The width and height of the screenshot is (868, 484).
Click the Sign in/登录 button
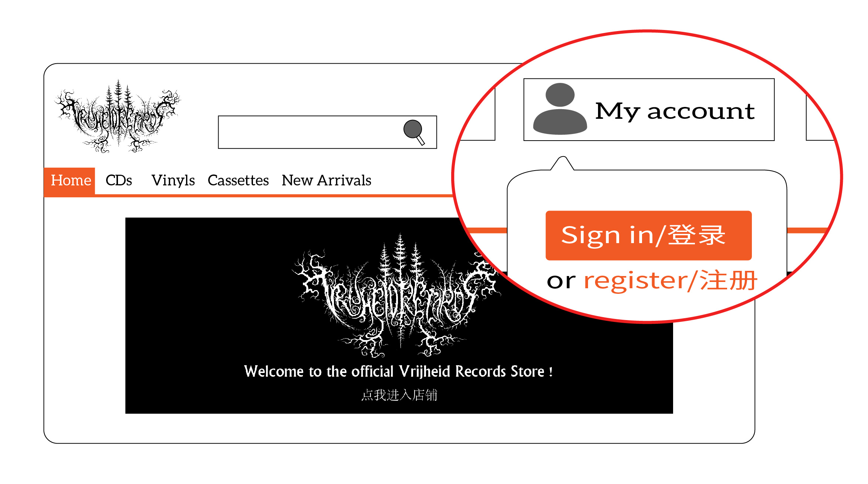click(x=649, y=236)
